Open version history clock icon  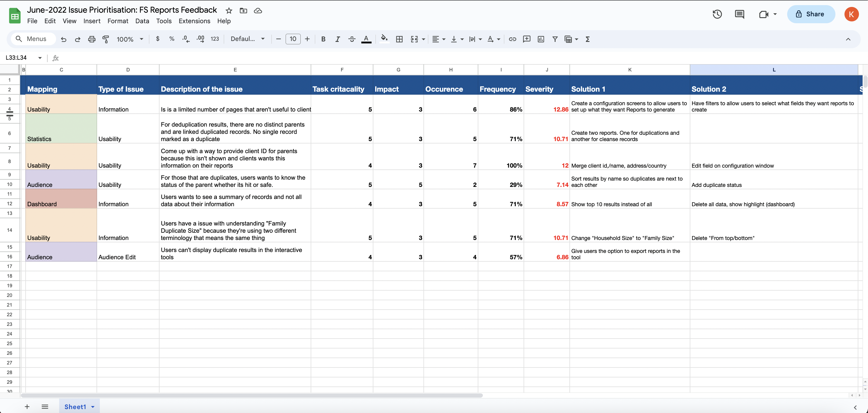717,14
